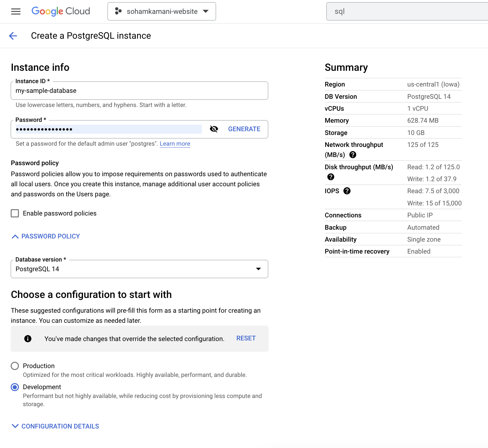Click the info icon in the override notice
Screen dimensions: 488x448
click(x=28, y=339)
